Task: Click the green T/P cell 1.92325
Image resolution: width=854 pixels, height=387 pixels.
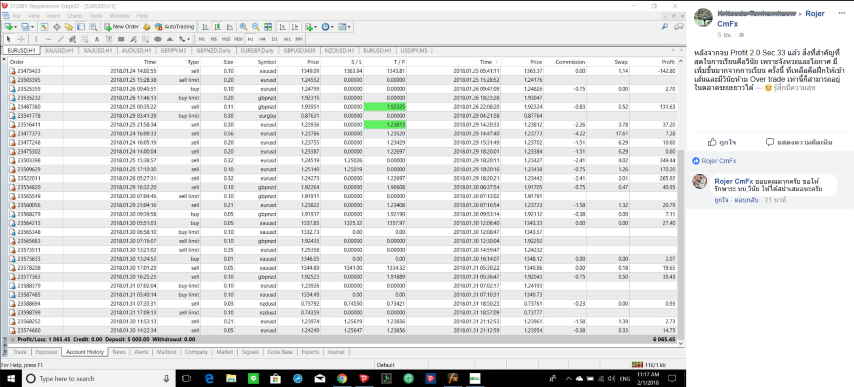Action: 385,107
